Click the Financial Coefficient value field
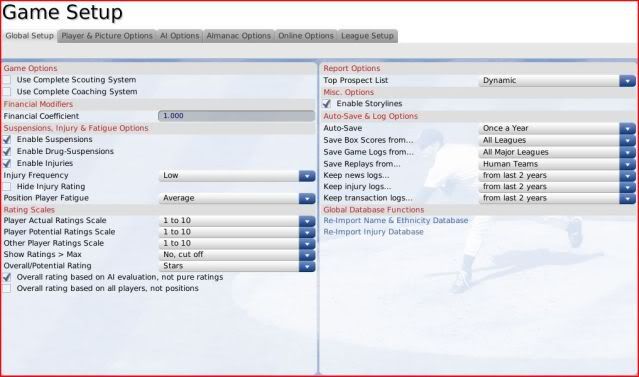 236,116
